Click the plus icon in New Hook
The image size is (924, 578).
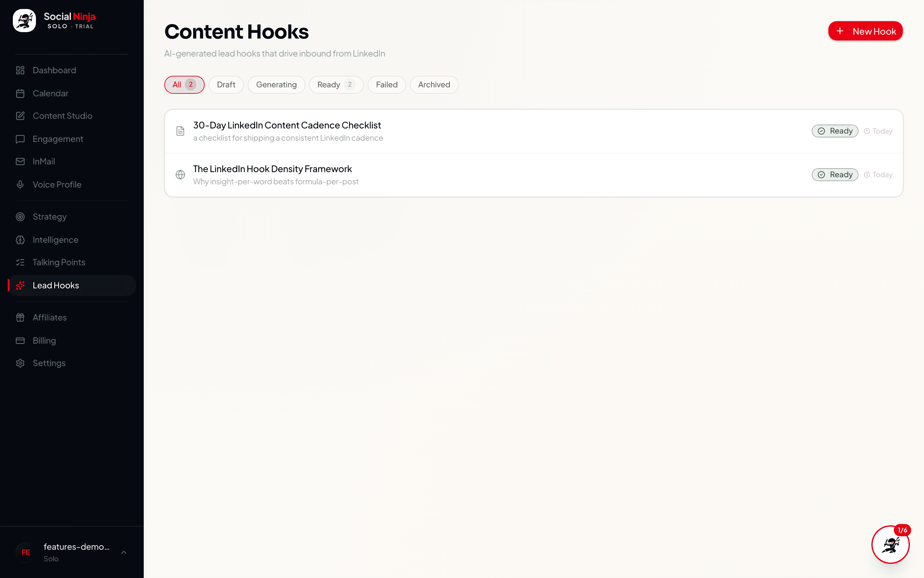pos(840,31)
